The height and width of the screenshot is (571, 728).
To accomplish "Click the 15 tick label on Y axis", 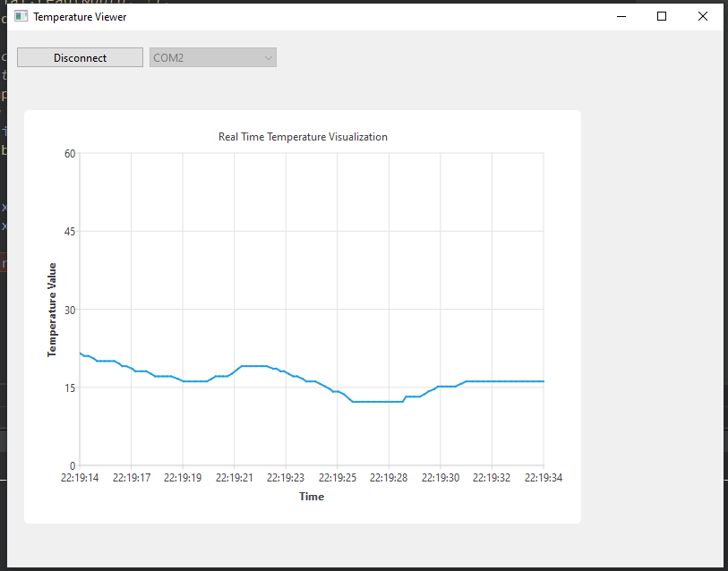I will (69, 388).
